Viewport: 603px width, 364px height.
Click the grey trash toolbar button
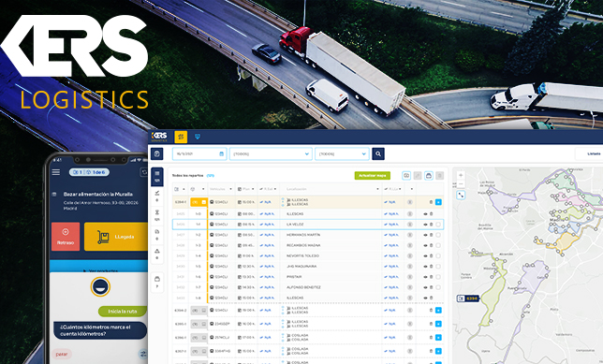coord(439,176)
